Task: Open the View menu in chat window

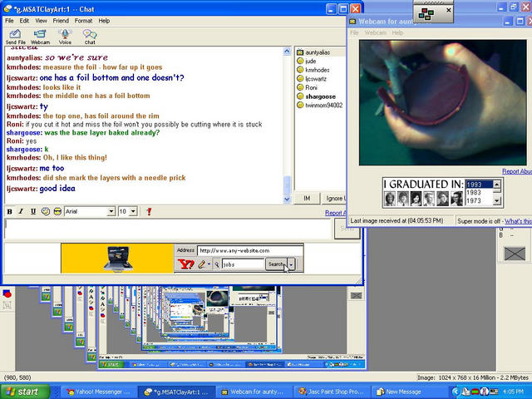Action: (41, 21)
